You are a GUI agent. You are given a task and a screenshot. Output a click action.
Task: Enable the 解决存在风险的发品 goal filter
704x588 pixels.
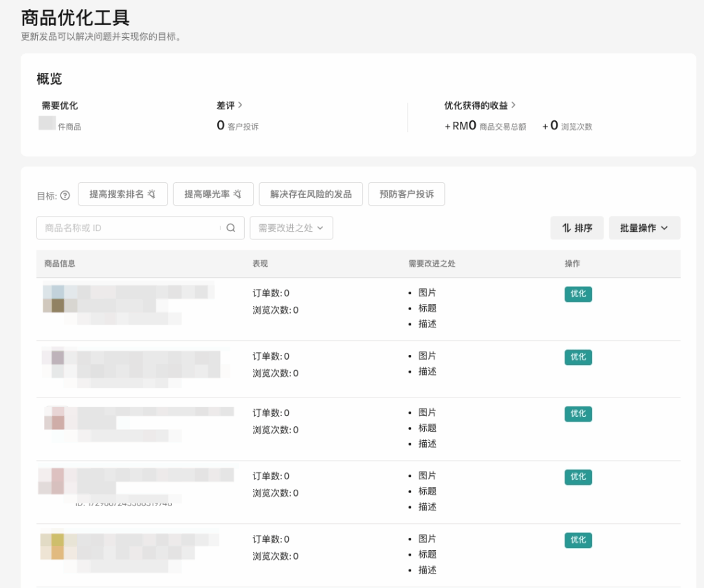(x=310, y=194)
